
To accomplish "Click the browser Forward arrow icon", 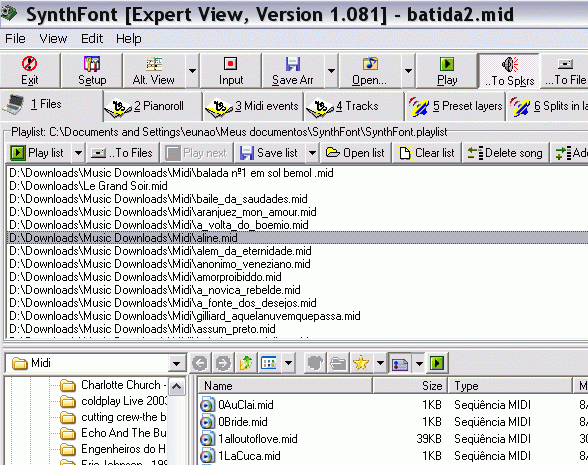I will point(223,363).
